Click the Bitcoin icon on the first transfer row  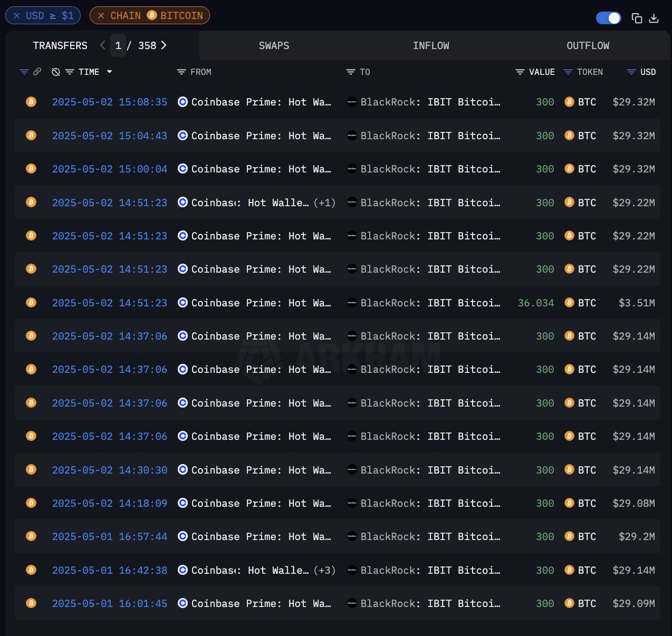tap(31, 102)
